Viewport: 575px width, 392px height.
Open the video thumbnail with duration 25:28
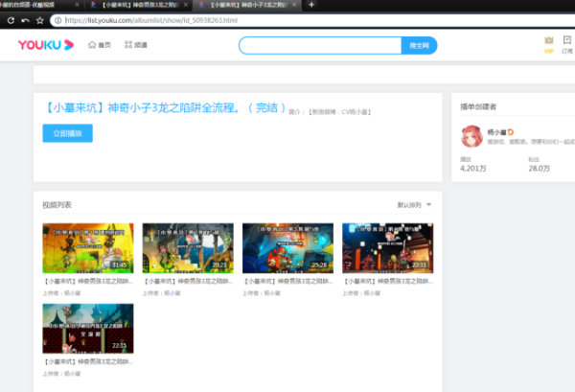pos(287,248)
